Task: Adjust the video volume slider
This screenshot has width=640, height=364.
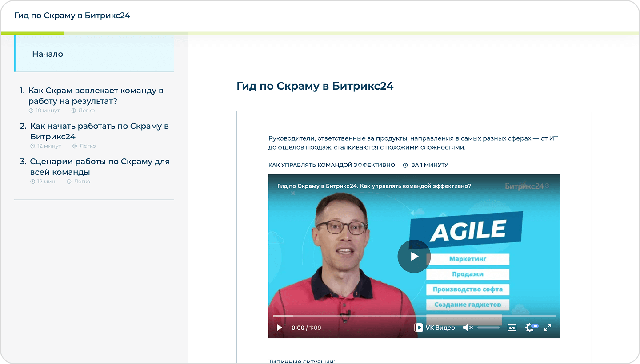Action: (x=488, y=328)
